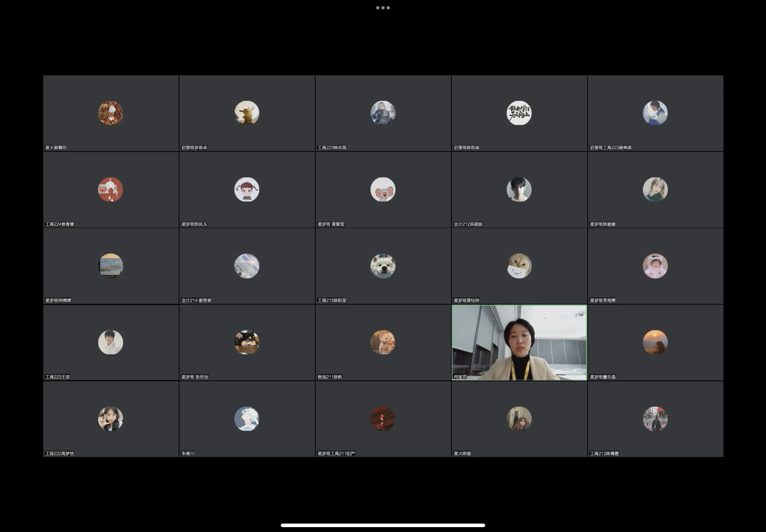Open the three-dot more options menu
The image size is (766, 532).
(x=383, y=8)
